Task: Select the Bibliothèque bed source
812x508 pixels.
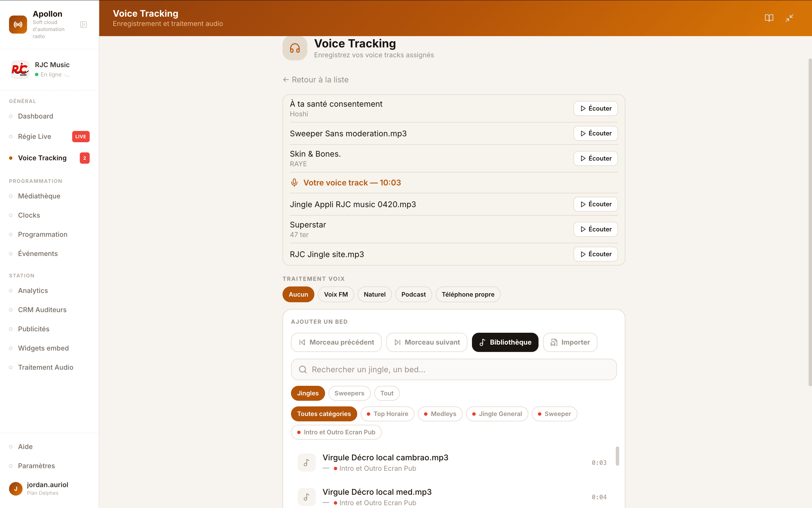Action: (x=505, y=342)
